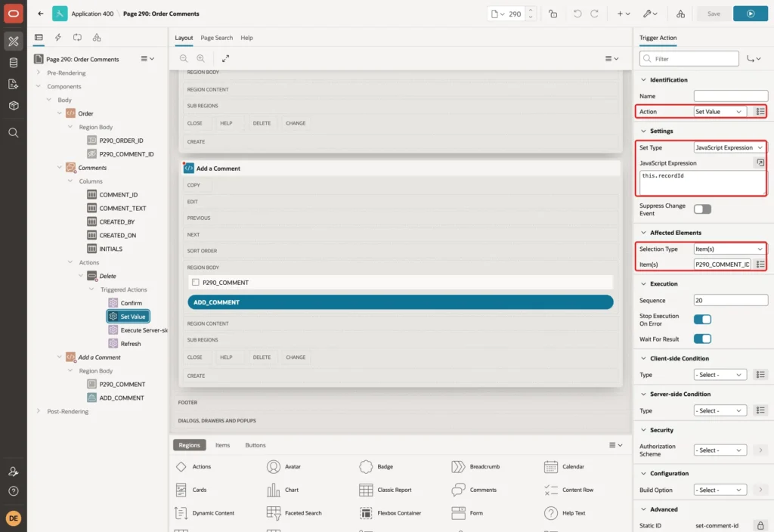Screen dimensions: 774x532
Task: Tick the P290_COMMENT item checkbox in layout
Action: (x=196, y=283)
